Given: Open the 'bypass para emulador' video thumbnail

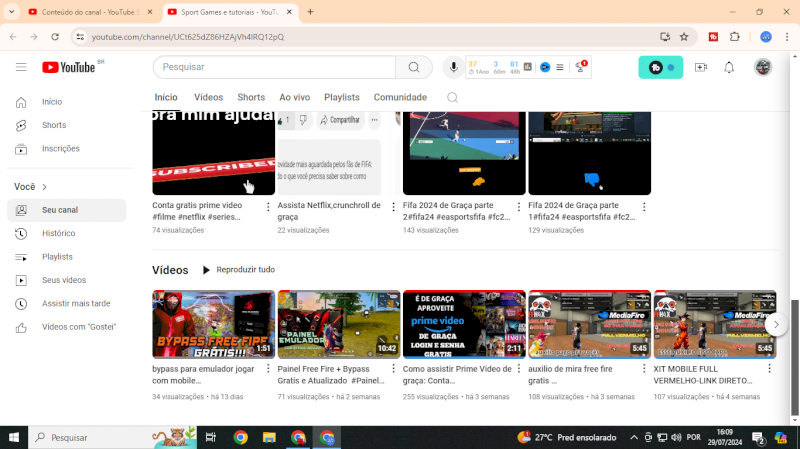Looking at the screenshot, I should (x=213, y=324).
